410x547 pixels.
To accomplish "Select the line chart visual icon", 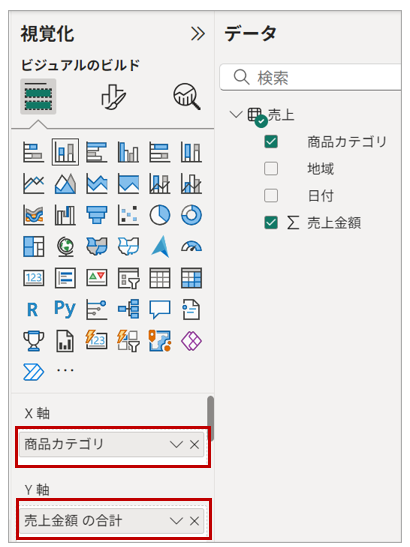I will [x=33, y=183].
